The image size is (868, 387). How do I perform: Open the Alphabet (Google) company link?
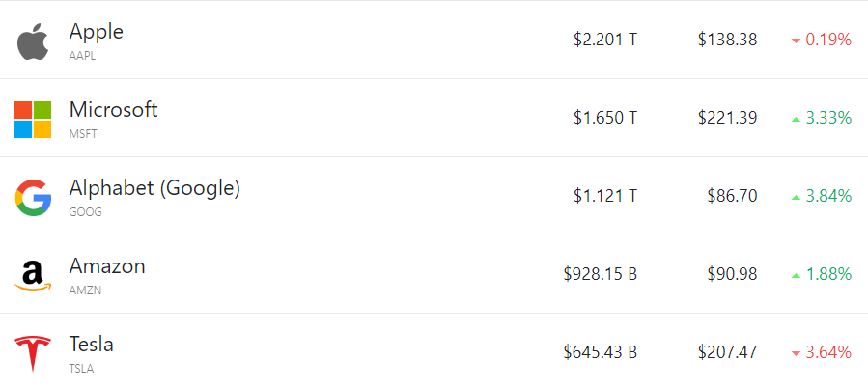(x=154, y=188)
